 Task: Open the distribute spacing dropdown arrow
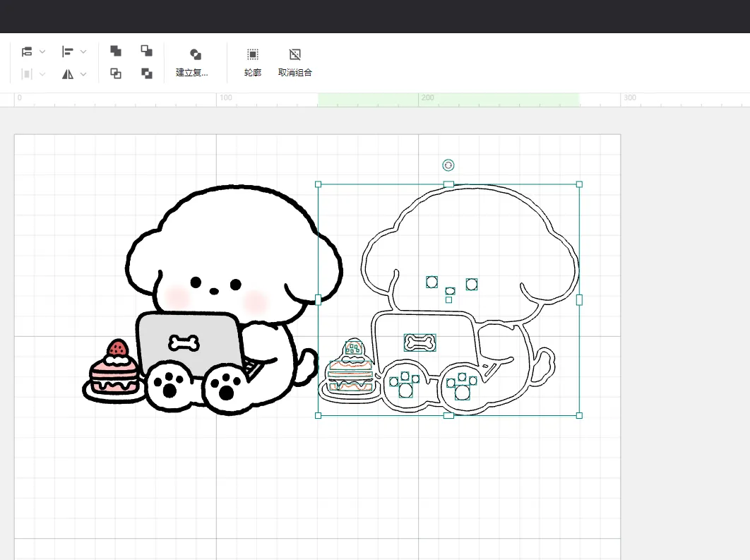[42, 74]
